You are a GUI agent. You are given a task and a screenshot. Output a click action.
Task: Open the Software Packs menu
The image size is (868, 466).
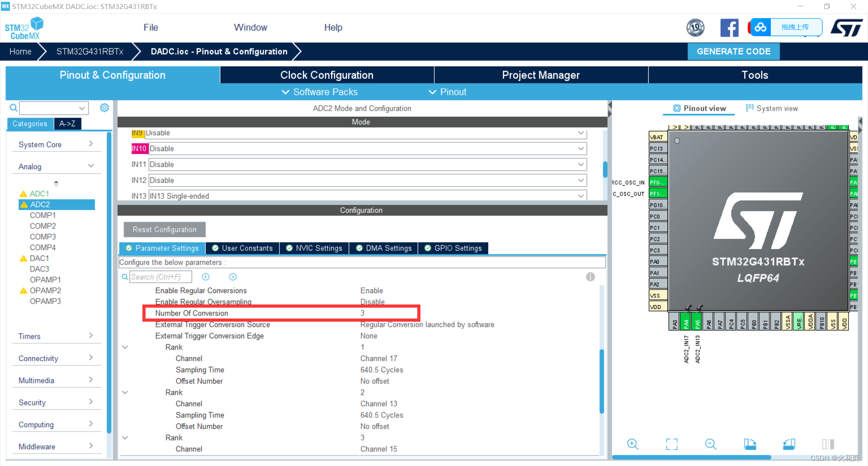click(320, 92)
